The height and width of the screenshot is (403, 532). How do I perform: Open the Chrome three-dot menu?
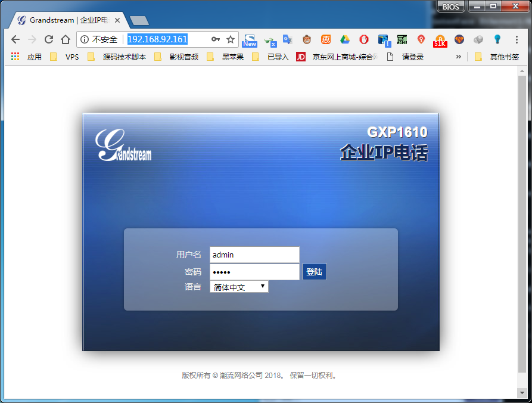click(x=517, y=39)
